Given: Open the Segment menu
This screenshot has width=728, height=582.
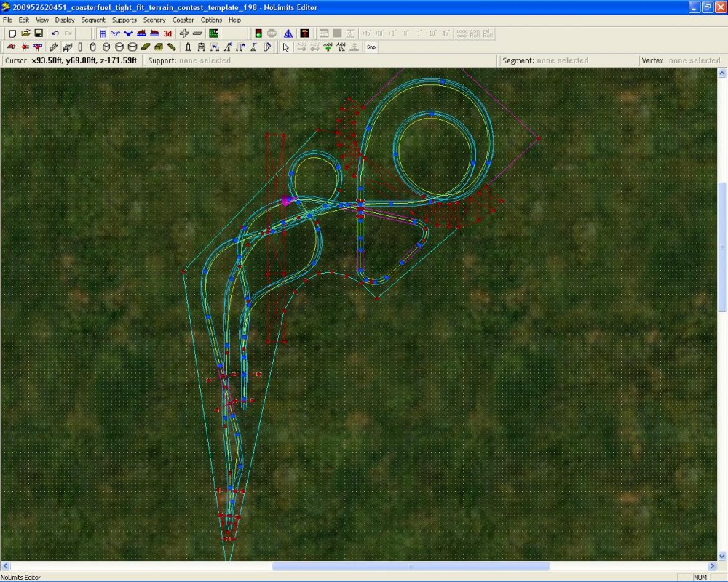Looking at the screenshot, I should point(93,20).
